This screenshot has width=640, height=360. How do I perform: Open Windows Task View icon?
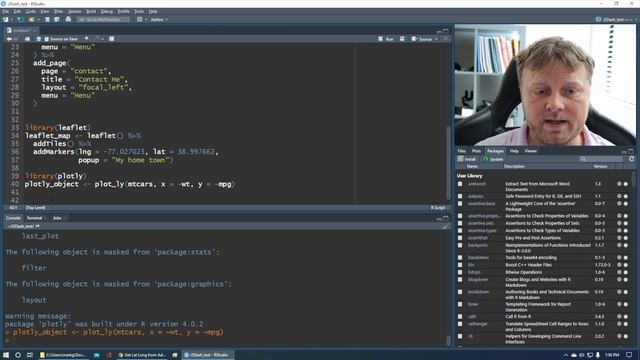pos(29,355)
